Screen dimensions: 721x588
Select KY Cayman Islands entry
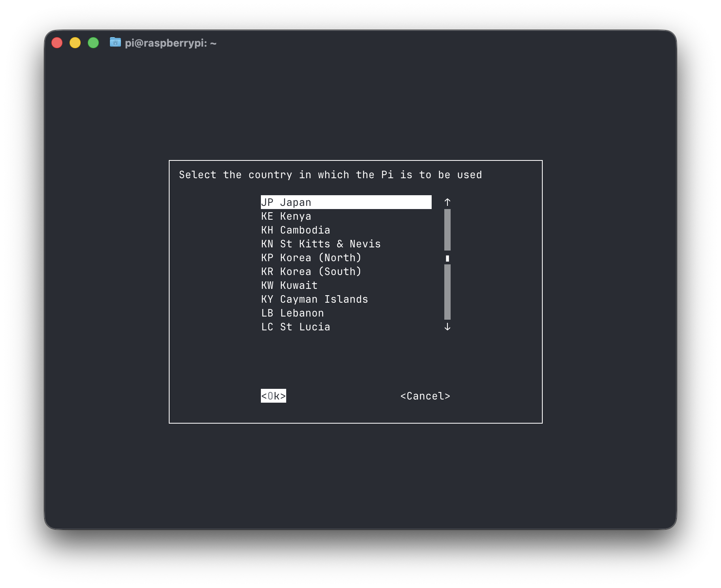pos(314,299)
